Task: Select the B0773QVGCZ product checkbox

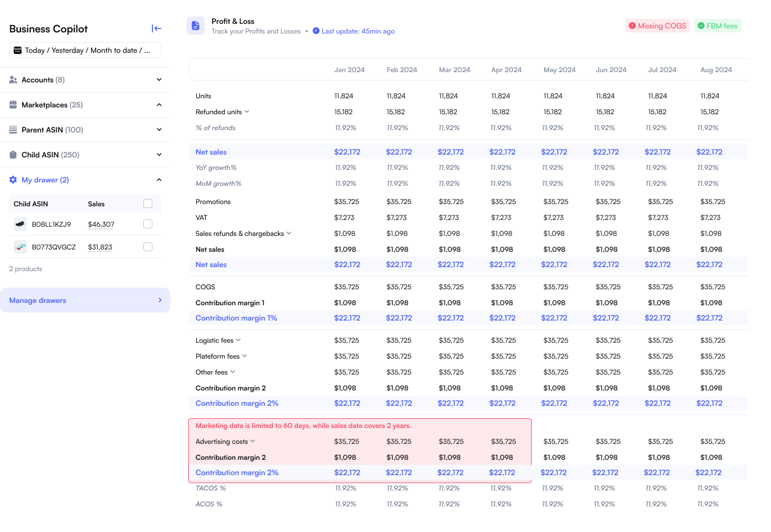Action: [x=148, y=247]
